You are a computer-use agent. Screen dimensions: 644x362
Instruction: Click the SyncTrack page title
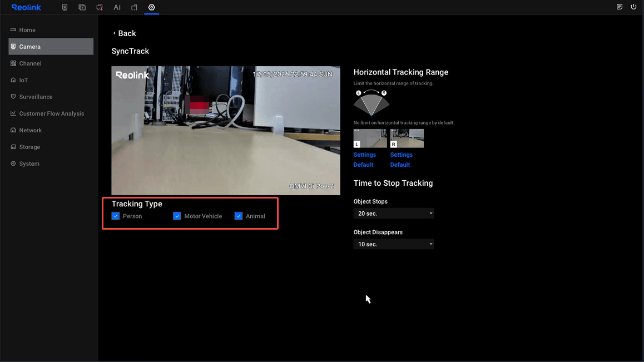point(130,51)
